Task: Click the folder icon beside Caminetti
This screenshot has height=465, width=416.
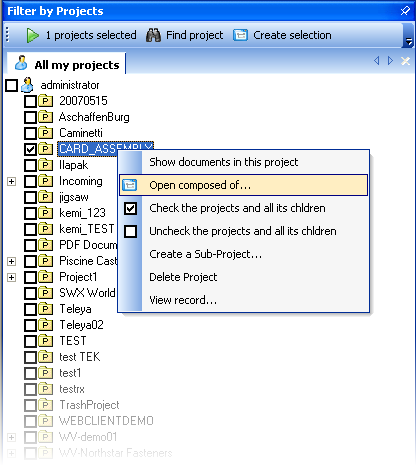Action: 45,133
